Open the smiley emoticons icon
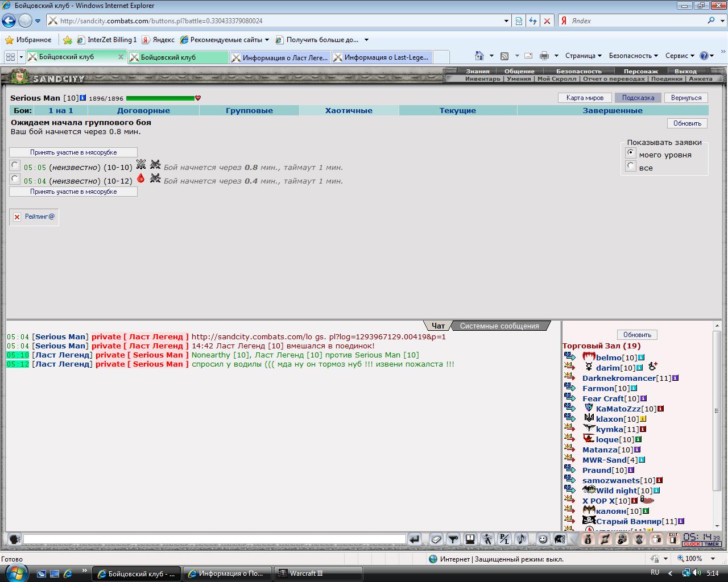 [543, 539]
